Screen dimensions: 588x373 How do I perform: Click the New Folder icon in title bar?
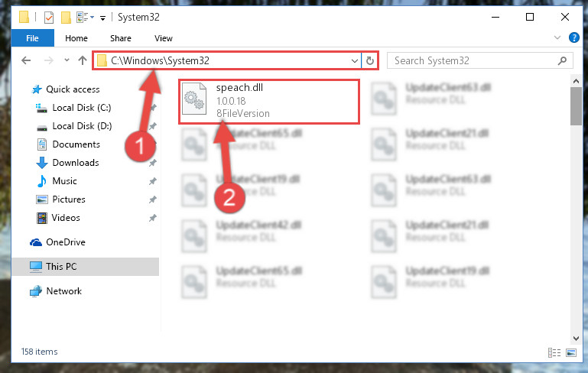tap(66, 18)
